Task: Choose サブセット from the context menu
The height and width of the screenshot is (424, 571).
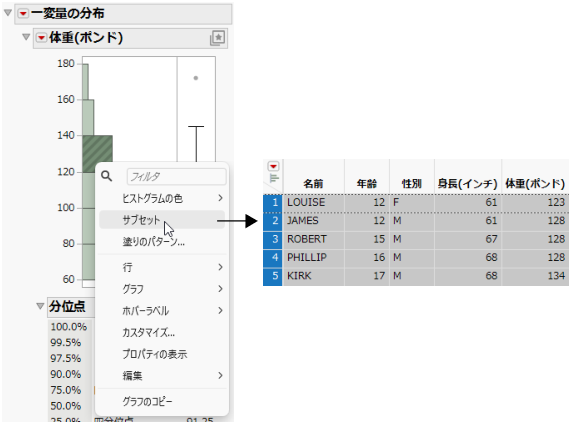Action: 162,220
